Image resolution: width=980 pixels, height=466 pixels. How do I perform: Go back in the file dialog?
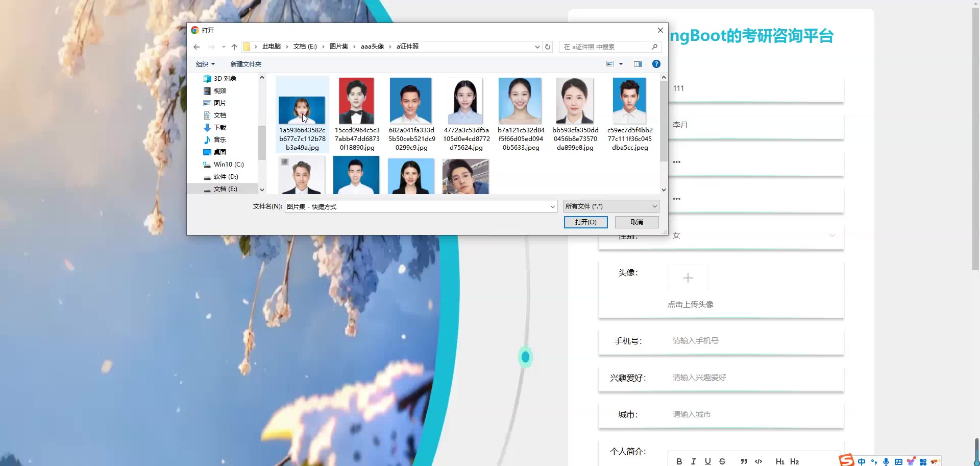pos(197,47)
